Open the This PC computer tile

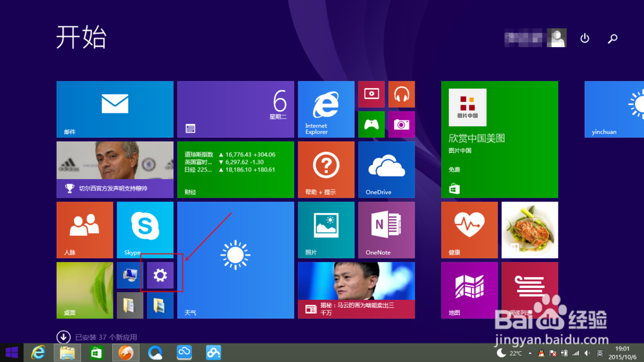tap(130, 275)
